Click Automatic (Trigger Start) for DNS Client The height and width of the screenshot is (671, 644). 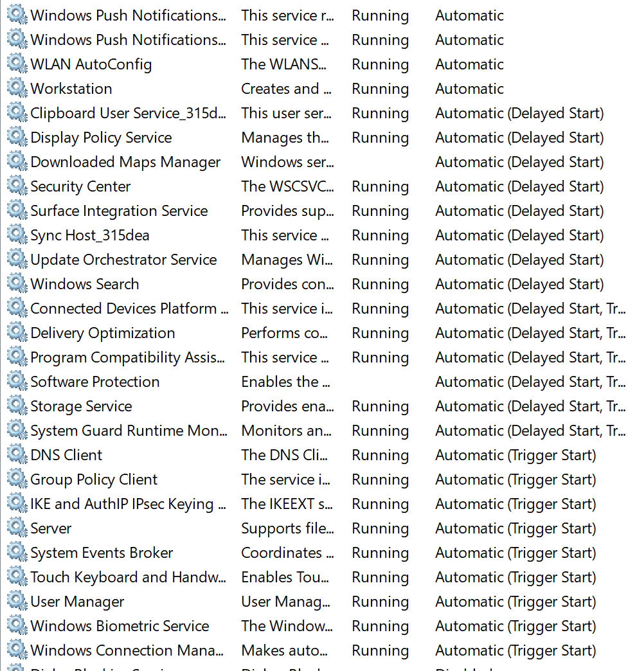(515, 455)
